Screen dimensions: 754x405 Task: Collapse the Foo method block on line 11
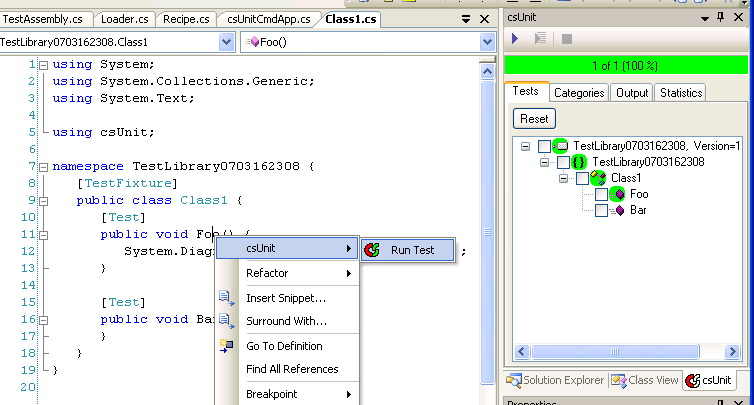(x=43, y=235)
